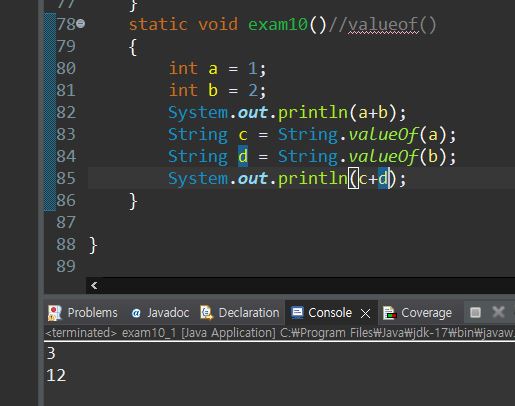
Task: Switch to the Coverage tab
Action: tap(417, 313)
